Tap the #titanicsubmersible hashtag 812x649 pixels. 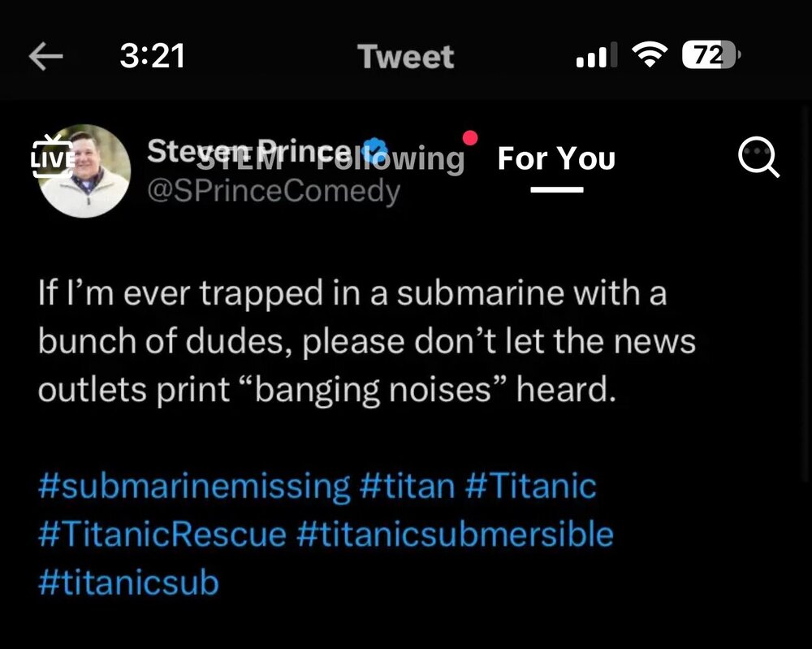454,534
